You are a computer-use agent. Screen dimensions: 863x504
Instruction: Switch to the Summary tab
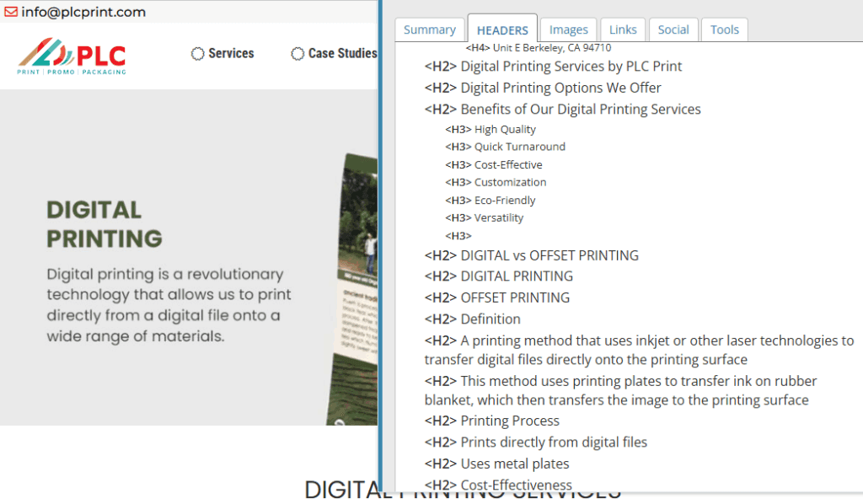point(430,29)
